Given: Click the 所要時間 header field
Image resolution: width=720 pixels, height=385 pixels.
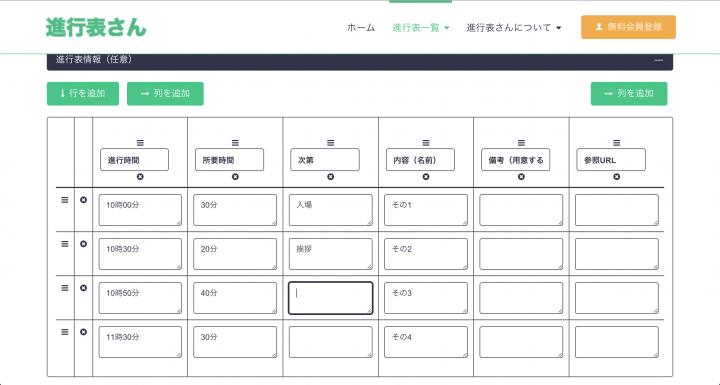Looking at the screenshot, I should coord(230,160).
